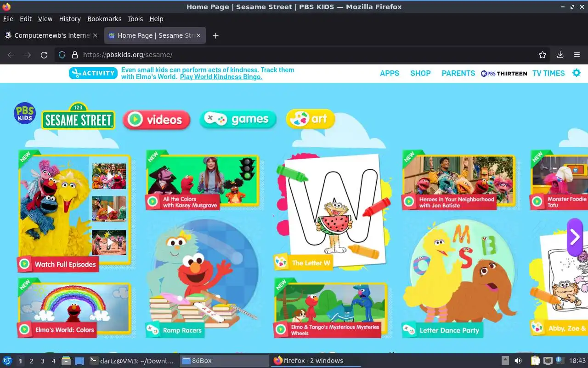Follow the Play World Kindness Bingo link
The image size is (588, 368).
coord(221,77)
